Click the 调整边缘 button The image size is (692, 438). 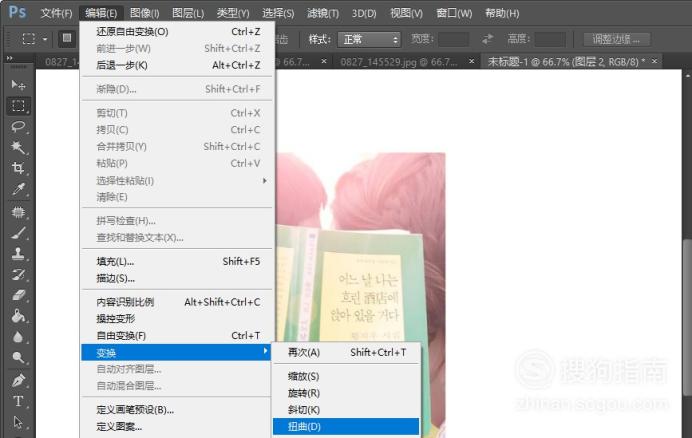pyautogui.click(x=616, y=39)
